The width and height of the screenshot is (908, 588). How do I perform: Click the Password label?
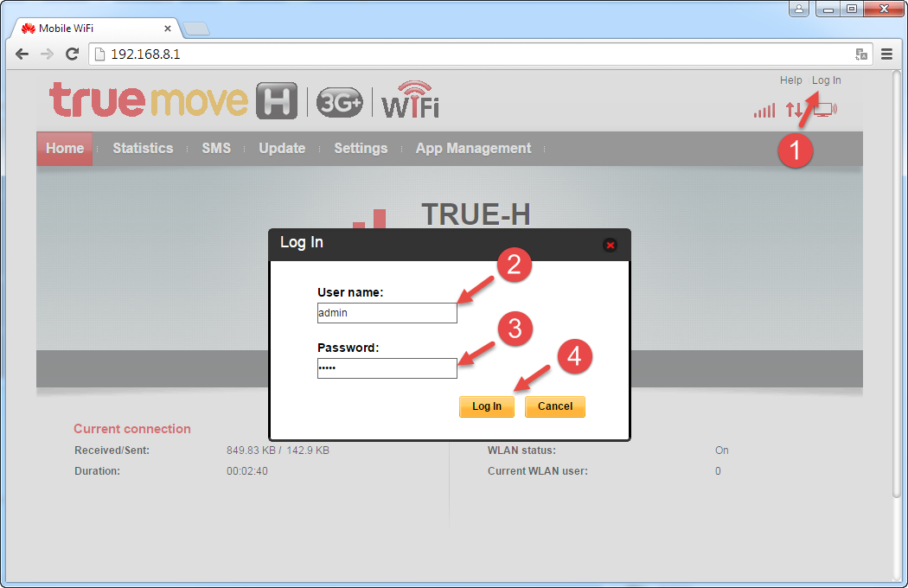(x=348, y=348)
